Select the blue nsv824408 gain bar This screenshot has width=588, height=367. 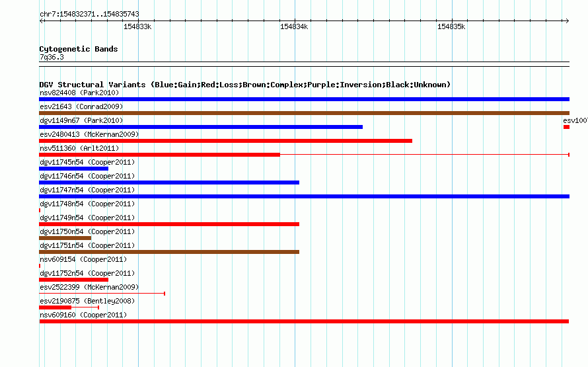[x=304, y=99]
